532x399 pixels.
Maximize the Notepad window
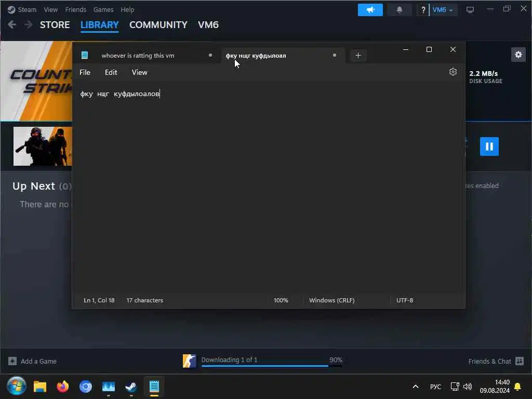pos(429,49)
